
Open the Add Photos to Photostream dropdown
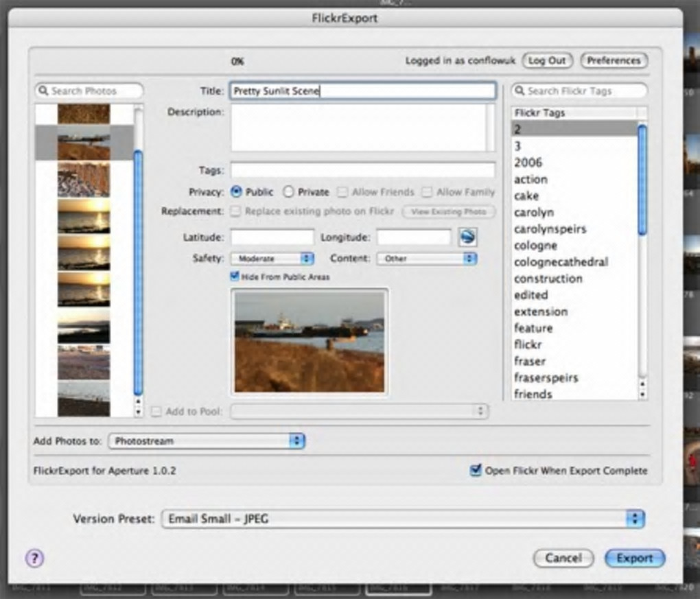coord(206,441)
